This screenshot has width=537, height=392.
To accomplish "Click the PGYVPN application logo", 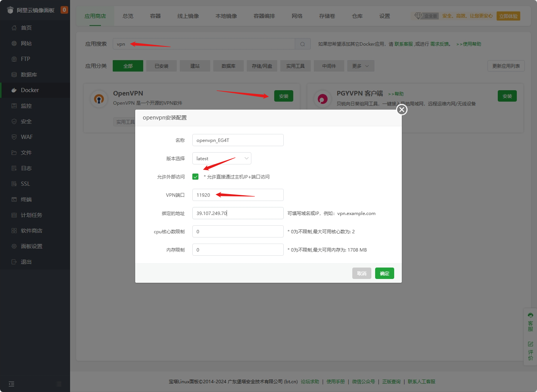I will tap(323, 99).
